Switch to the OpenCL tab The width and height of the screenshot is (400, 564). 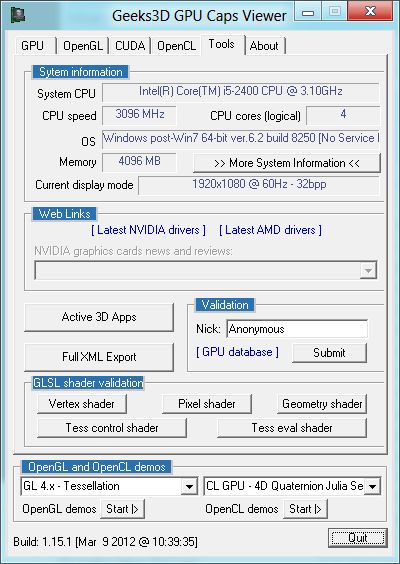tap(176, 46)
